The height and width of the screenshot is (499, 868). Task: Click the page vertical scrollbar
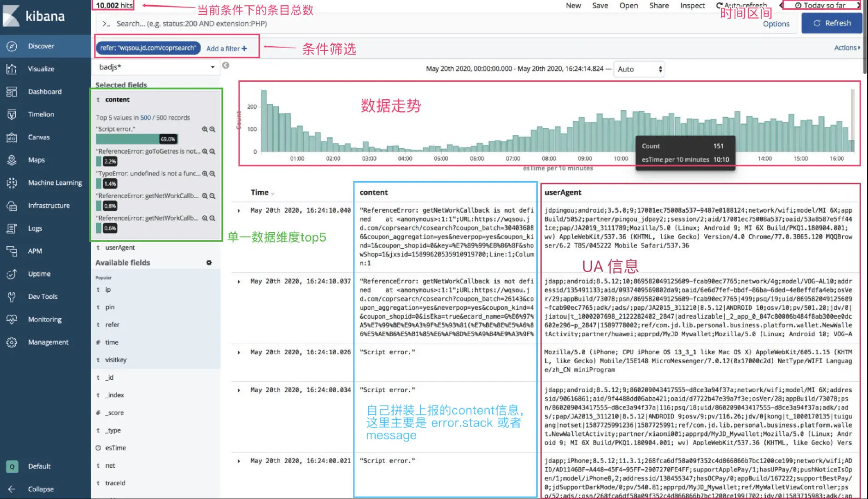point(865,37)
